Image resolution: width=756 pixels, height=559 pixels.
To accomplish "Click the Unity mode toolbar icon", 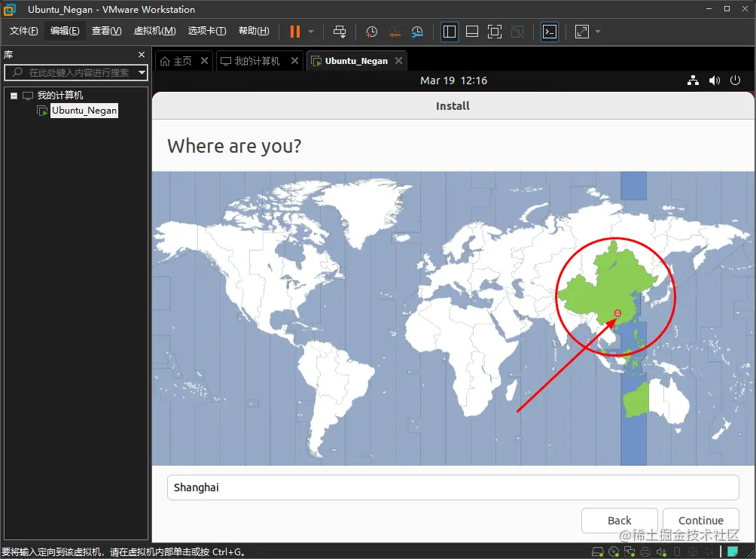I will (517, 32).
